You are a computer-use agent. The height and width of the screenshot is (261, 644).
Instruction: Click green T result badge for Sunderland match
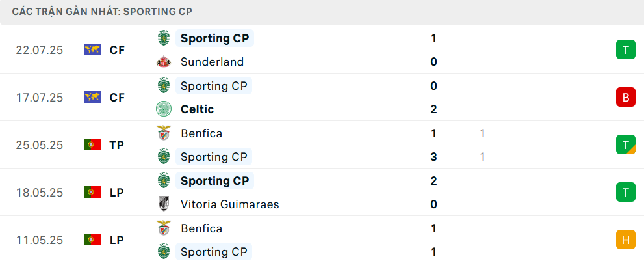tap(626, 50)
